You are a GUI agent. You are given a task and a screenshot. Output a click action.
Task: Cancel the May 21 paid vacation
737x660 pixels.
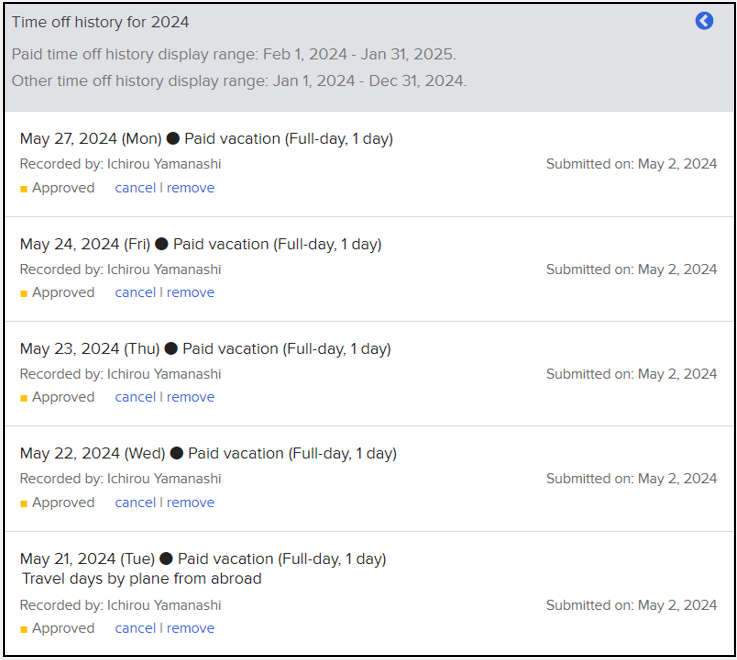(x=135, y=628)
